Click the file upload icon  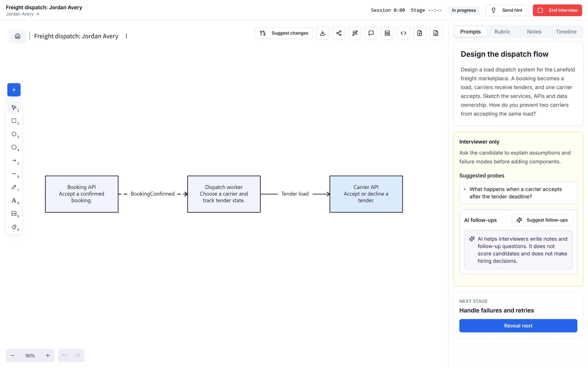[x=420, y=33]
